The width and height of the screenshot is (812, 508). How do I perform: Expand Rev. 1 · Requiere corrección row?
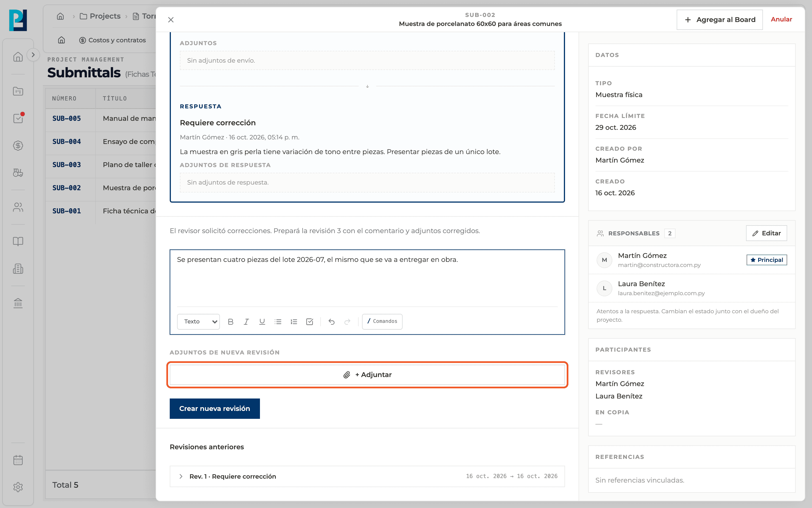[367, 476]
